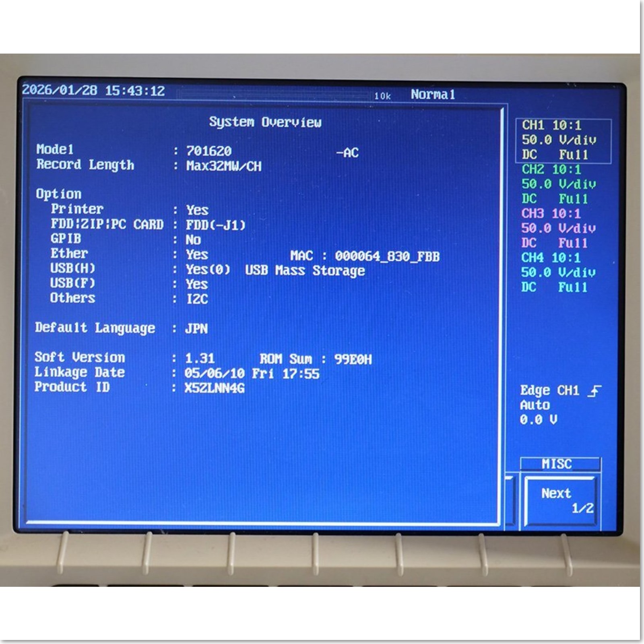The height and width of the screenshot is (644, 644).
Task: Select the acquisition progress bar at top
Action: (274, 95)
